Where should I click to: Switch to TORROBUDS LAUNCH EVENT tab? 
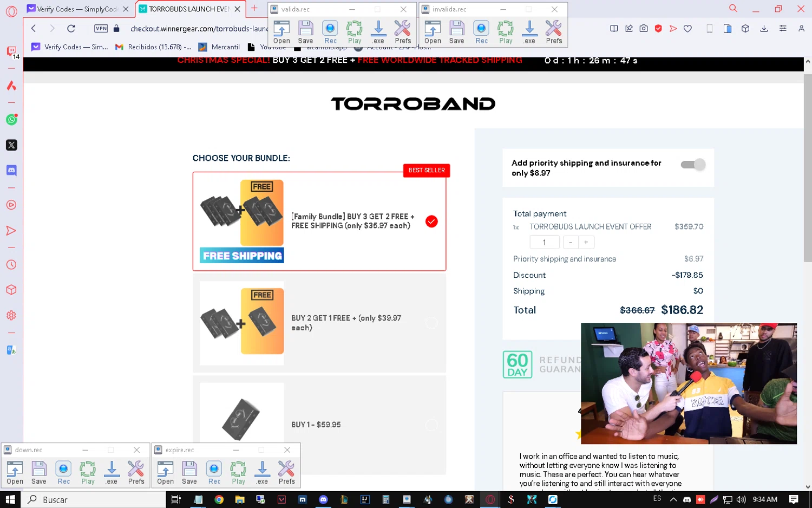(189, 9)
